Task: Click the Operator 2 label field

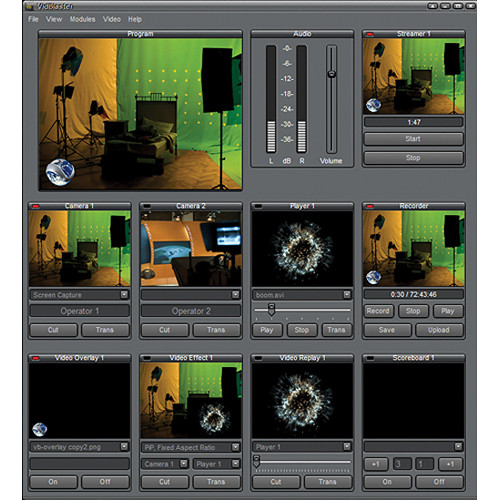Action: [x=191, y=311]
